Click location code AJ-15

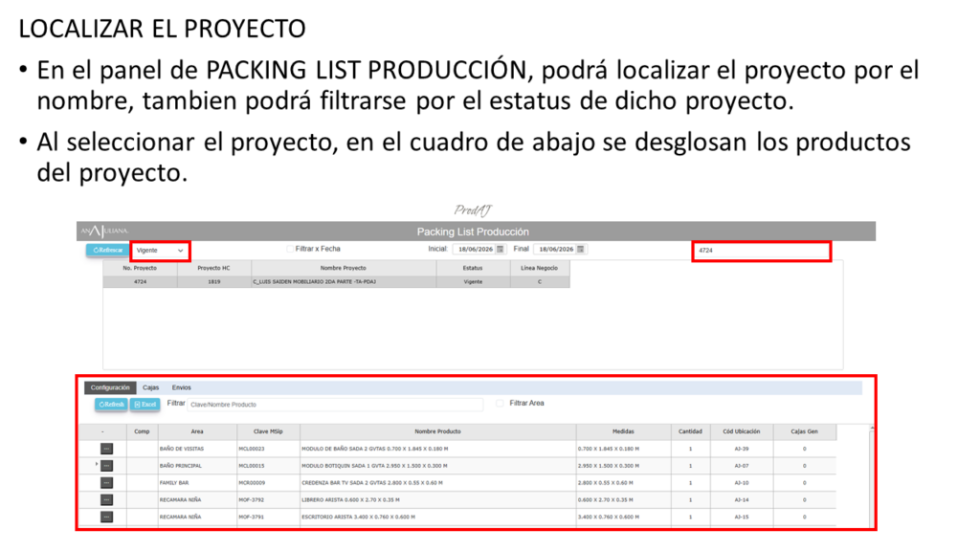[x=742, y=518]
